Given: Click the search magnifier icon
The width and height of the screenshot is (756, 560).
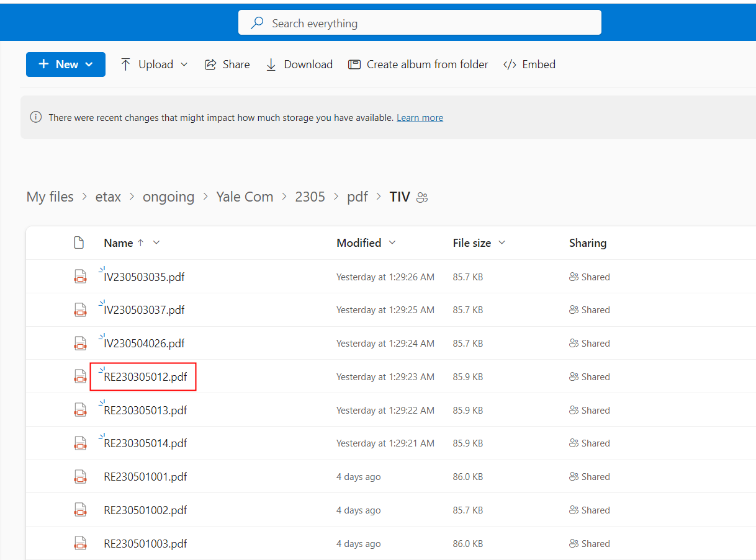Looking at the screenshot, I should [256, 23].
